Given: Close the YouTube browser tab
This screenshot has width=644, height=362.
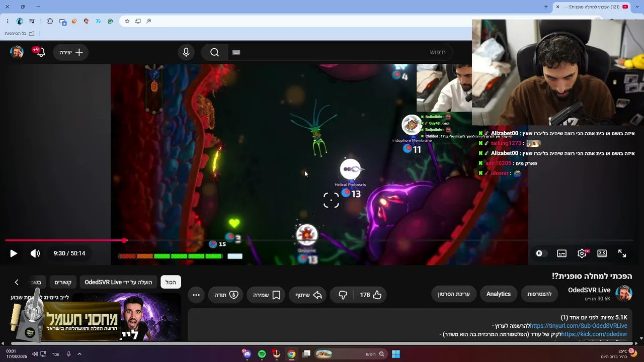Looking at the screenshot, I should [x=557, y=7].
